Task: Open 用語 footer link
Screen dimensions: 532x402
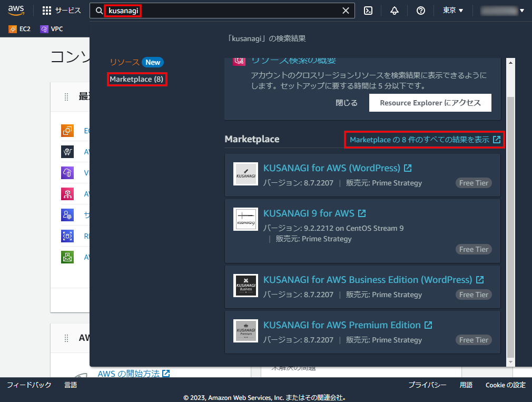Action: (x=466, y=385)
